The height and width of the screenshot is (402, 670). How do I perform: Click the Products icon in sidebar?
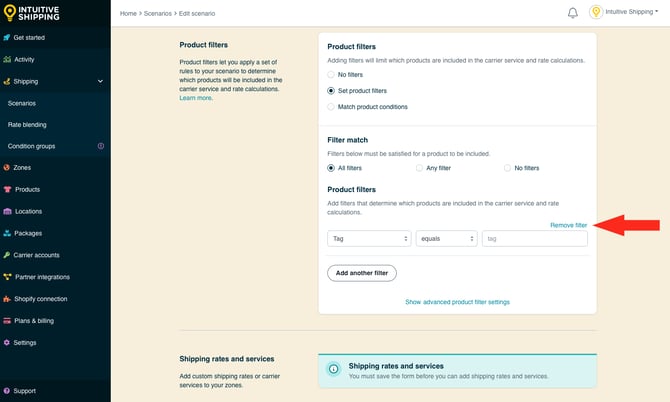point(8,189)
